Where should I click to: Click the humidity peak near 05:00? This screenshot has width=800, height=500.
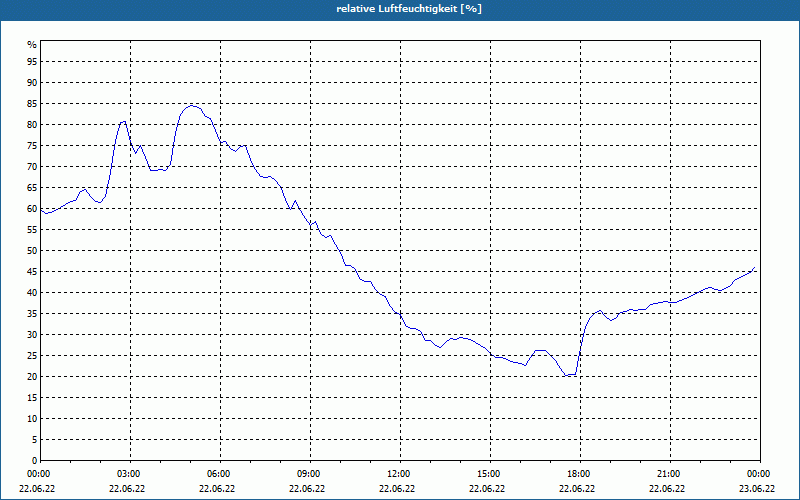[x=191, y=106]
